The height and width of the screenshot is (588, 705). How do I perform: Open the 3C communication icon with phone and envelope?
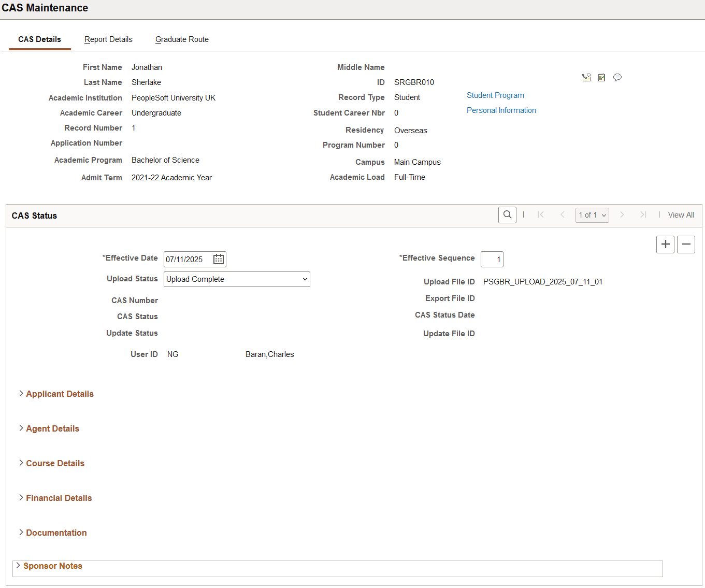(x=586, y=78)
